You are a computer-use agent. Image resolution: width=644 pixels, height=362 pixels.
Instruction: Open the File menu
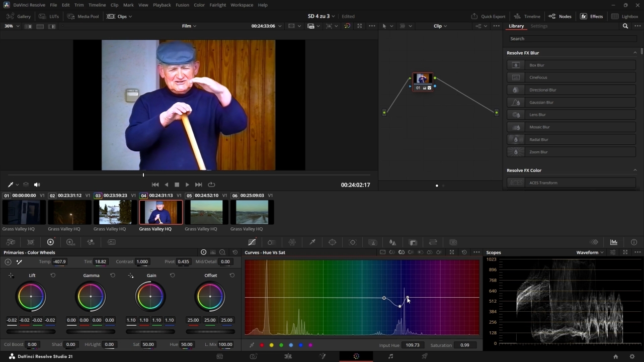53,5
